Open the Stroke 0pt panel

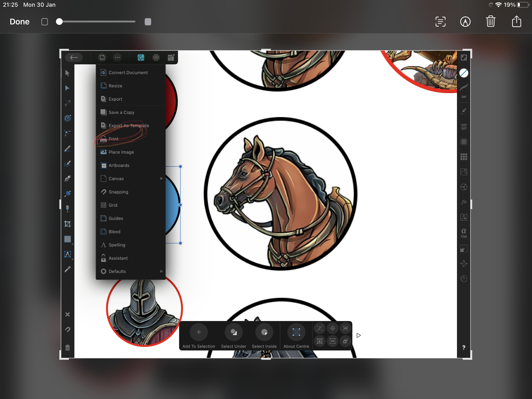(x=464, y=90)
